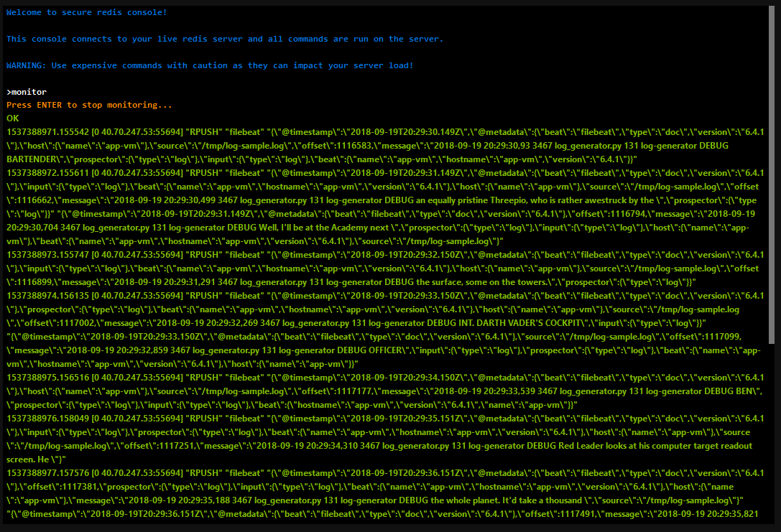Viewport: 781px width, 532px height.
Task: Click the vertical scrollbar thumb of the console
Action: pyautogui.click(x=772, y=174)
